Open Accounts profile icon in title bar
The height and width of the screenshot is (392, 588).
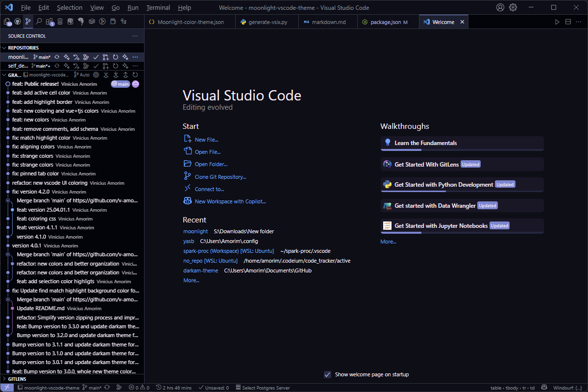tap(500, 7)
